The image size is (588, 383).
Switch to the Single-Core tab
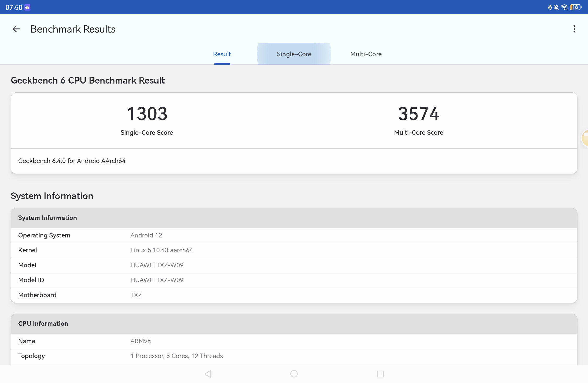[x=294, y=54]
